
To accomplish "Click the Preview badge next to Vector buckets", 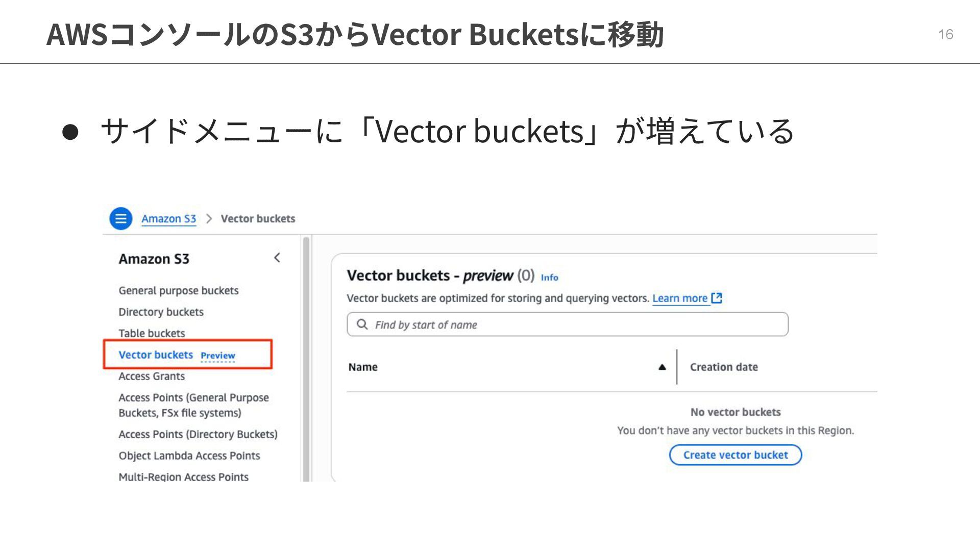I will coord(218,356).
